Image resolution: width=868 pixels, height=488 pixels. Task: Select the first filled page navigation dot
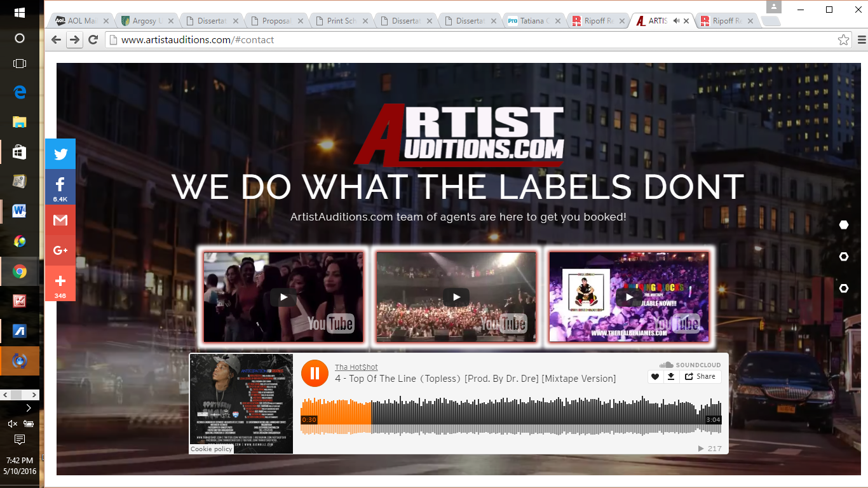(x=844, y=225)
